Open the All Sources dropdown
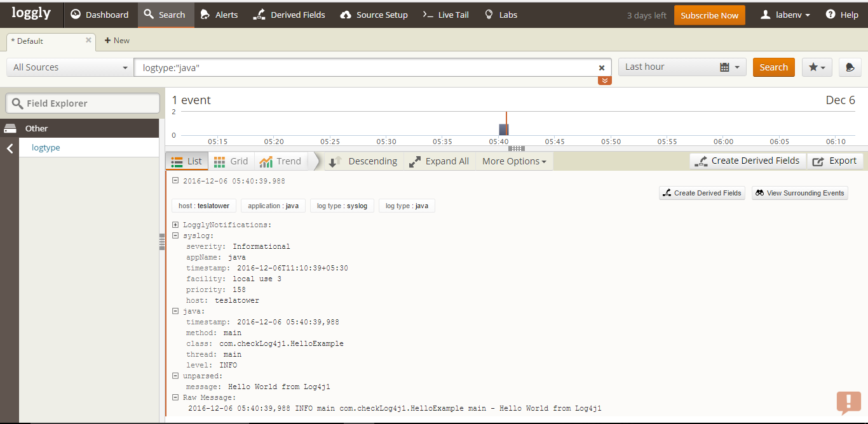 point(70,67)
